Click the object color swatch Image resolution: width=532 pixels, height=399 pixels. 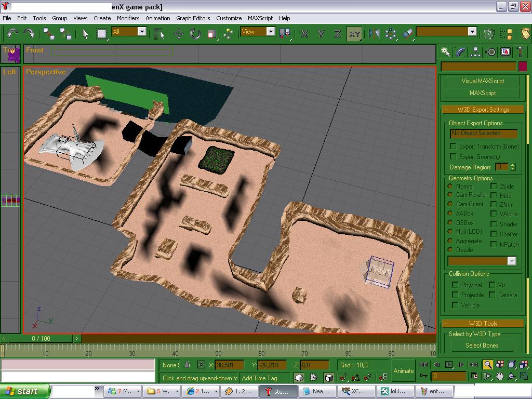tap(522, 66)
